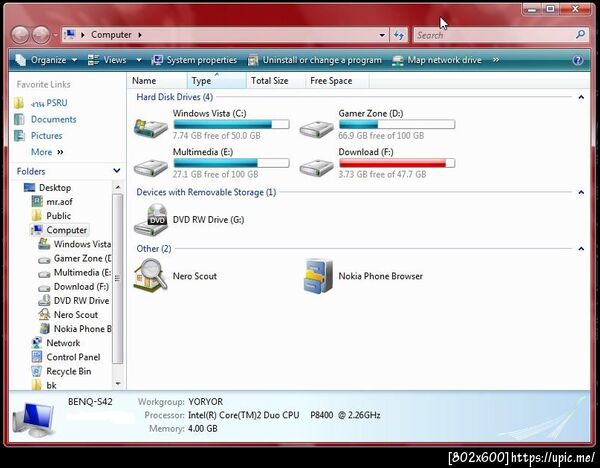Click inside the Search input field
Image resolution: width=600 pixels, height=468 pixels.
(x=494, y=35)
